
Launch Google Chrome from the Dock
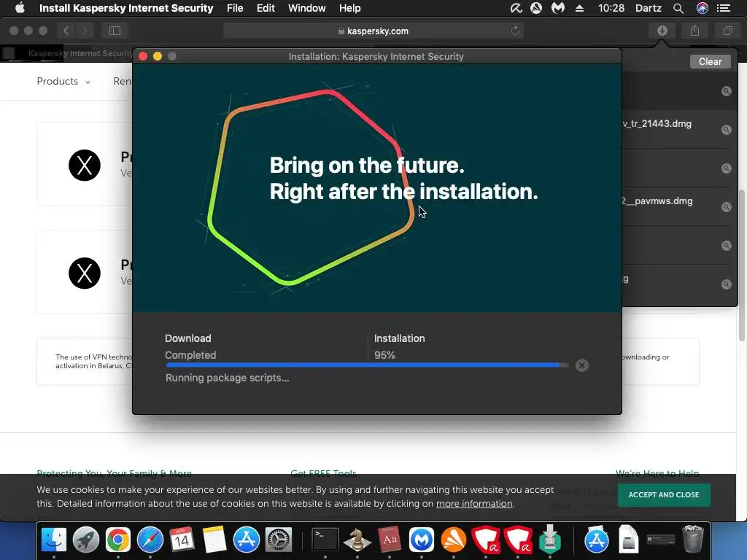coord(117,540)
